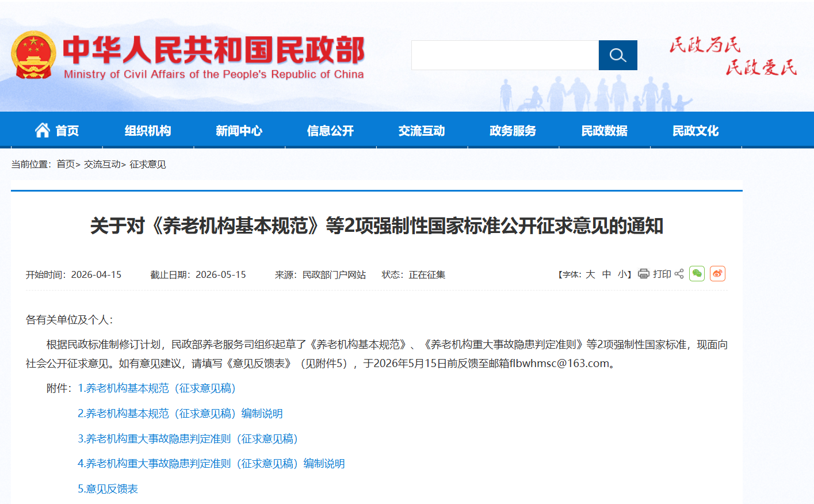
Task: Set the font size to 大
Action: pos(590,274)
